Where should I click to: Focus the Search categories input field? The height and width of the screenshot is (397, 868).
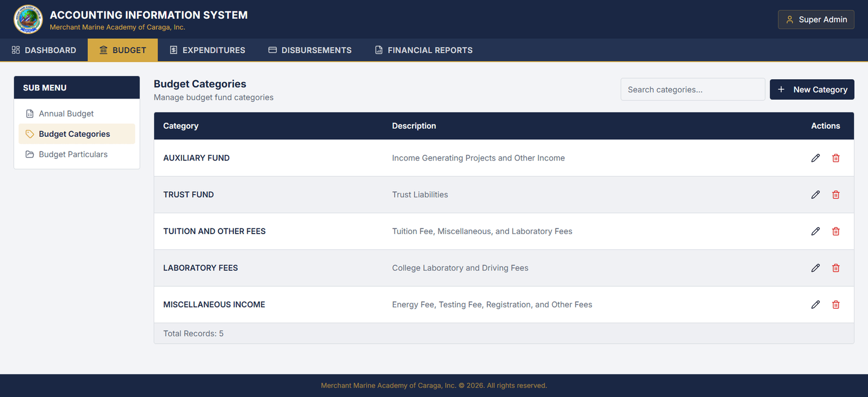click(x=693, y=89)
